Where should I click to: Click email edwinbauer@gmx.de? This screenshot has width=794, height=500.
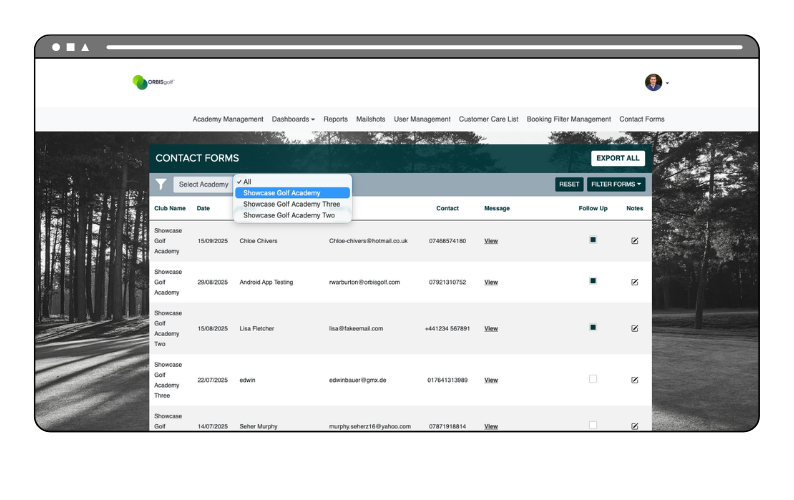click(358, 380)
